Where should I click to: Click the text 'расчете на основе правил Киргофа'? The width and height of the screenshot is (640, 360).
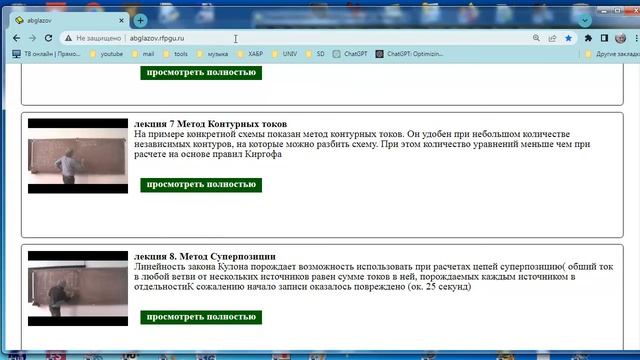point(208,154)
